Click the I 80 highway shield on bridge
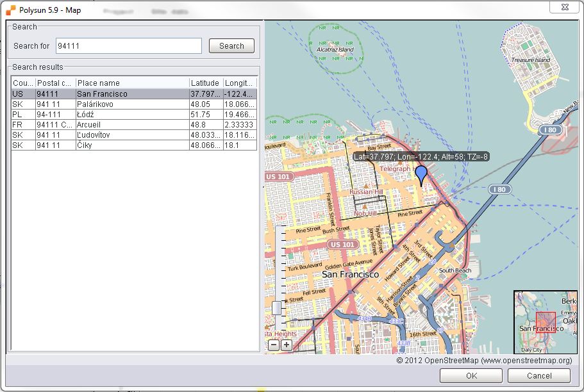Screen dimensions: 584x392 pyautogui.click(x=498, y=190)
